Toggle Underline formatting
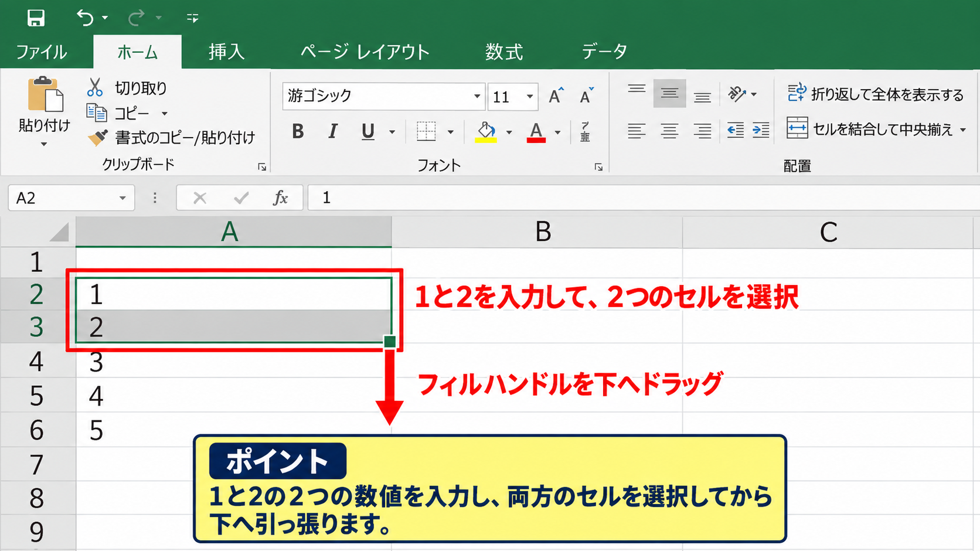980x551 pixels. pos(368,132)
